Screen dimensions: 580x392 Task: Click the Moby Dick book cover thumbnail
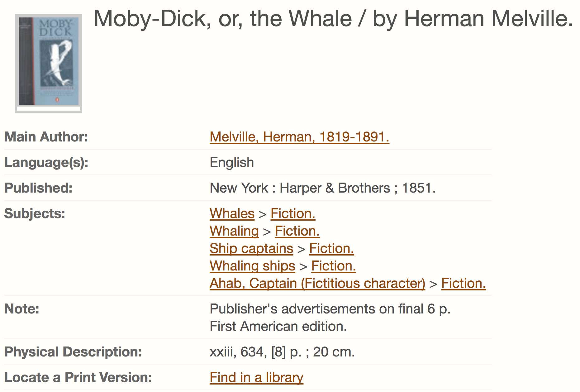49,62
